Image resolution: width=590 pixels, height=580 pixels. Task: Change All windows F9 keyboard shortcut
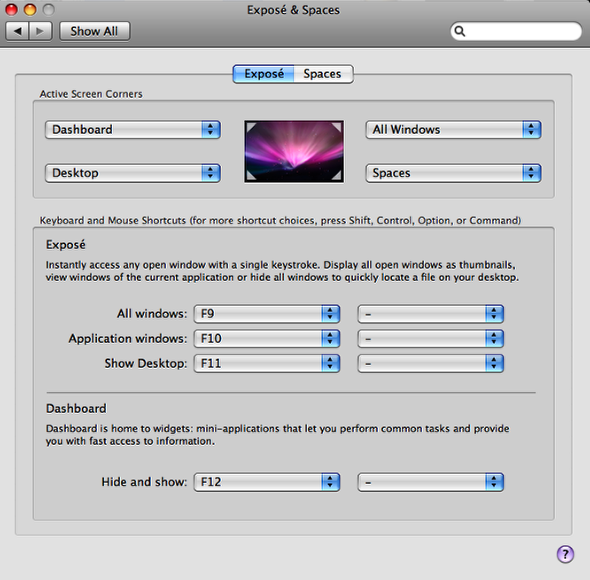click(267, 314)
